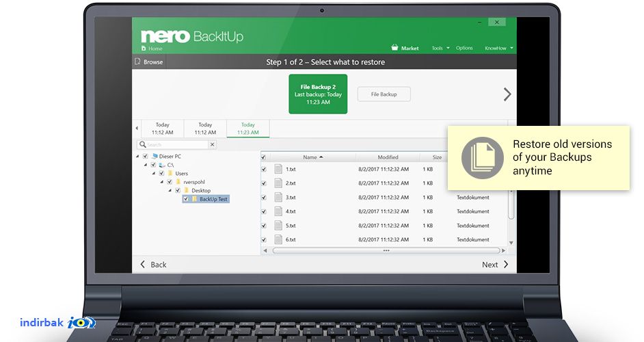The image size is (644, 342).
Task: Click the horizontal scrollbar in file list
Action: pos(386,250)
